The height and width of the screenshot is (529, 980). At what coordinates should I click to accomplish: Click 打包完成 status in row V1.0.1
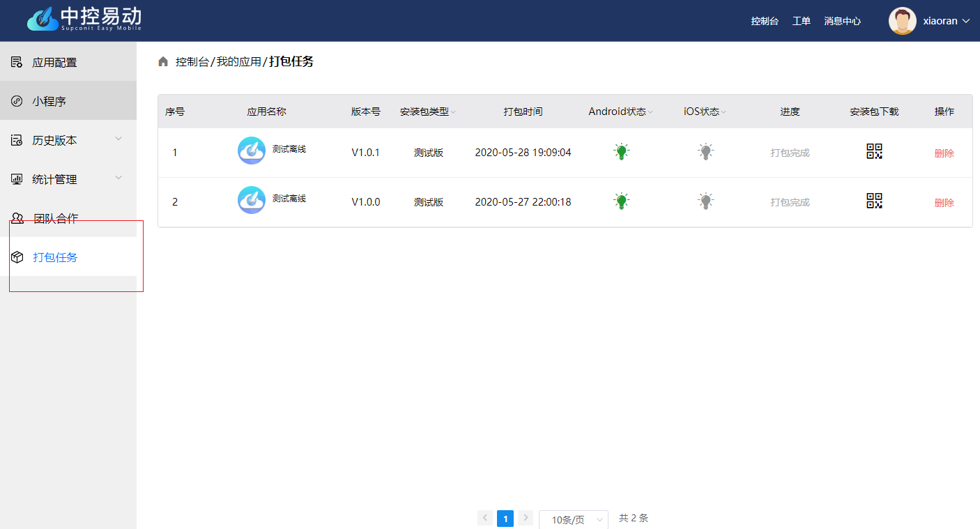point(790,153)
